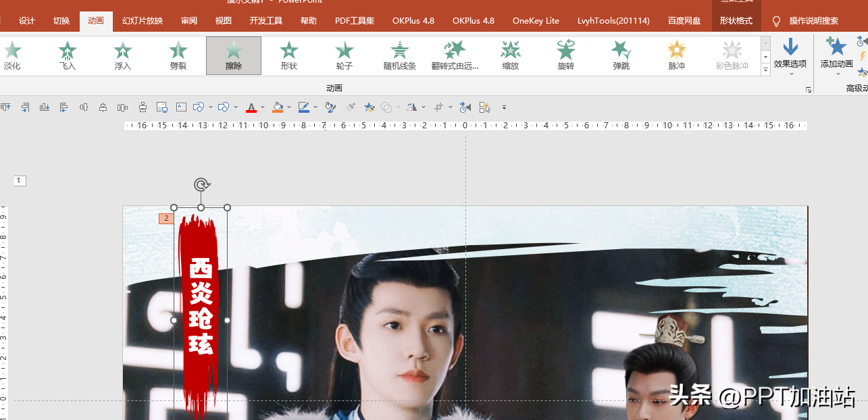Open the OneKey Lite tab

point(536,21)
